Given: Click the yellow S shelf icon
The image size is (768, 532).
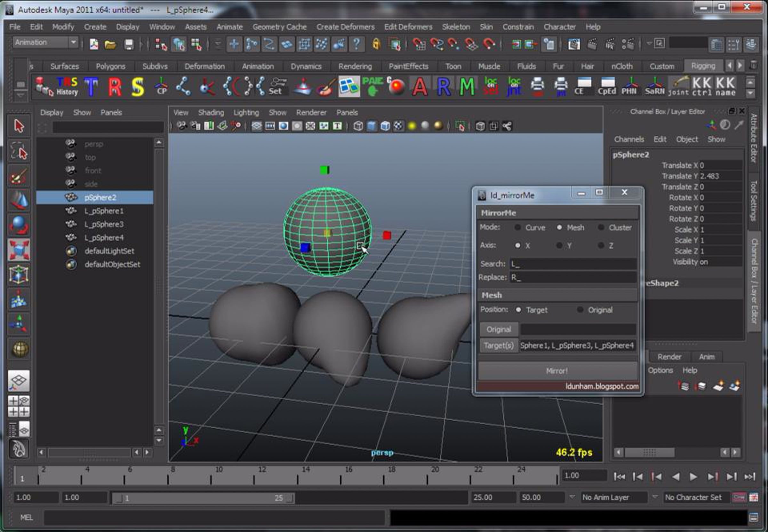Looking at the screenshot, I should click(x=137, y=87).
